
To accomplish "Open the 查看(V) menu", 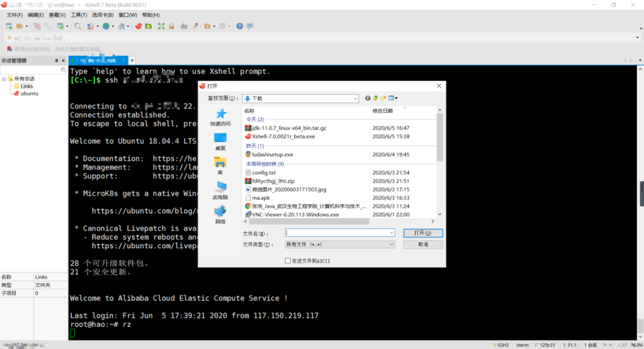I will (57, 15).
